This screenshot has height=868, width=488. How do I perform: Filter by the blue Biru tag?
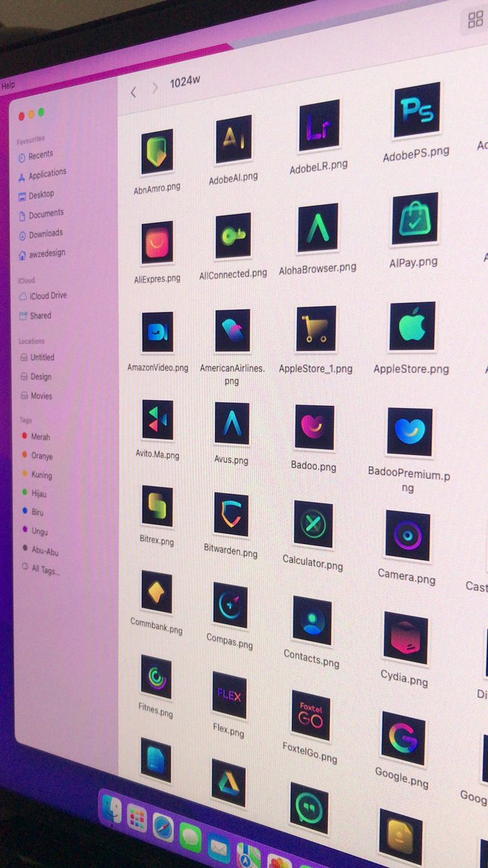click(33, 512)
